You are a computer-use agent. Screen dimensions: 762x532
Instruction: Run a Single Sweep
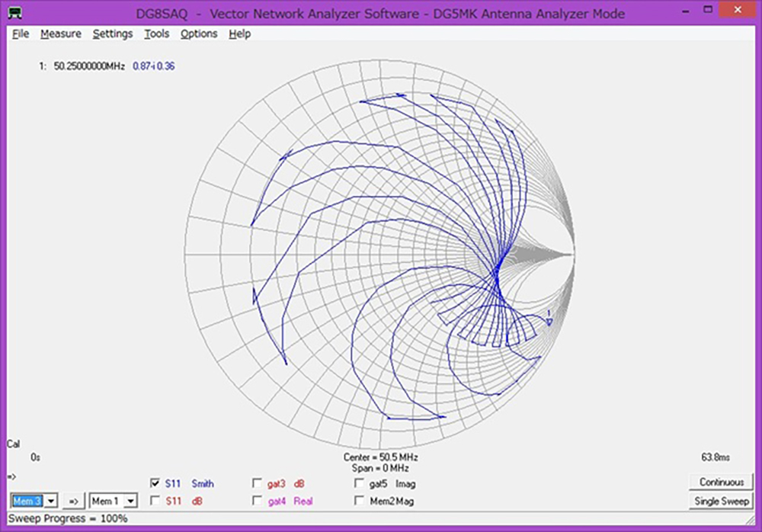721,501
